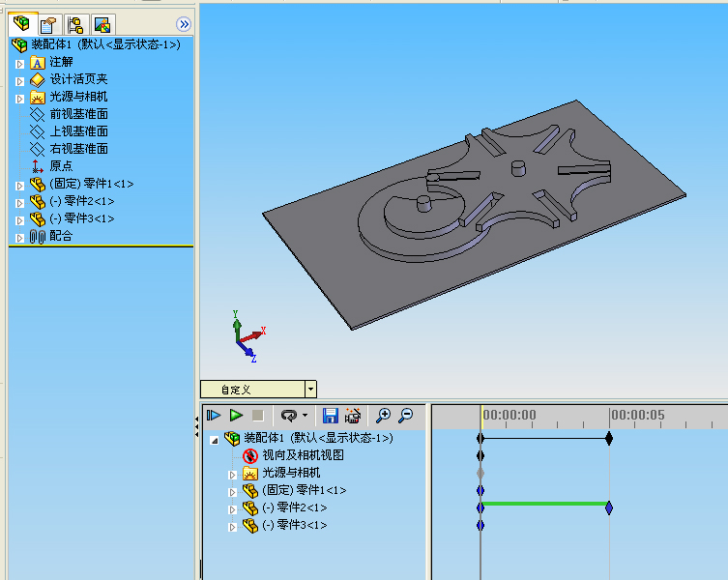Click 光源与相机 folder icon in feature tree

point(37,97)
